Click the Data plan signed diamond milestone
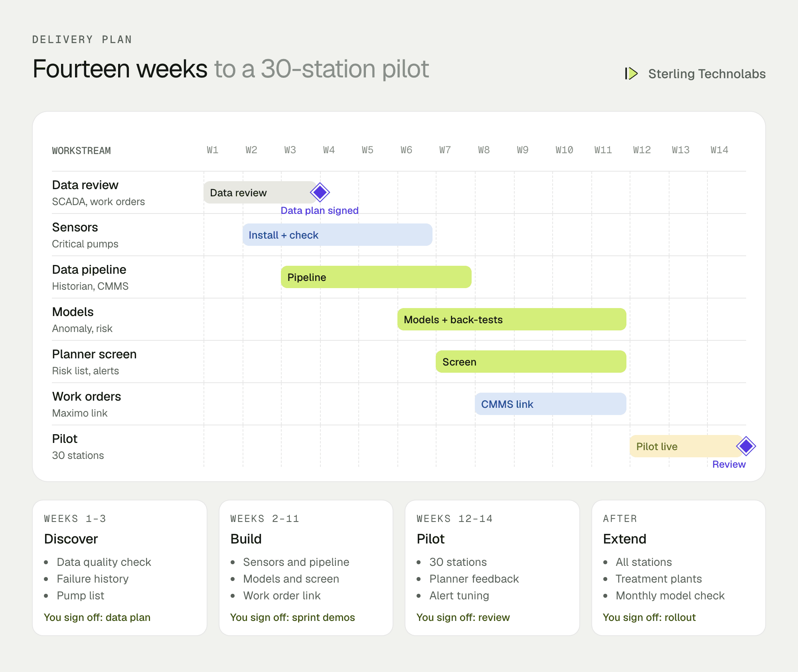Image resolution: width=798 pixels, height=672 pixels. click(320, 192)
